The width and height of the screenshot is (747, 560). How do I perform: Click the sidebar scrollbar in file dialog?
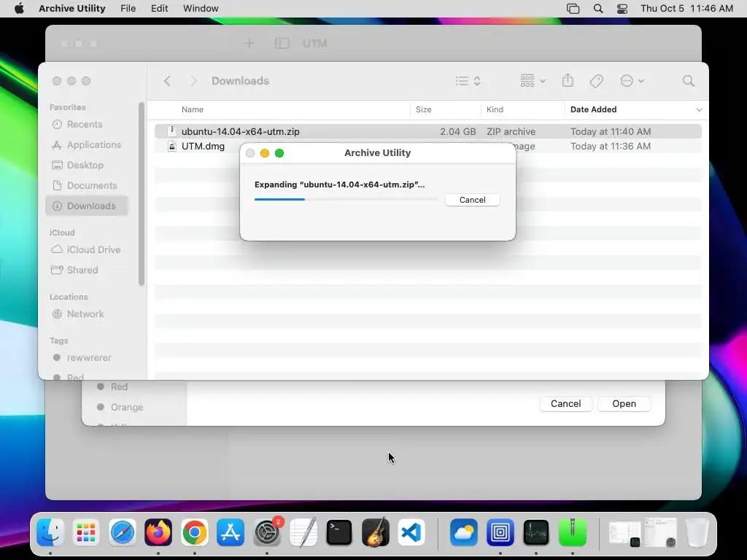141,194
